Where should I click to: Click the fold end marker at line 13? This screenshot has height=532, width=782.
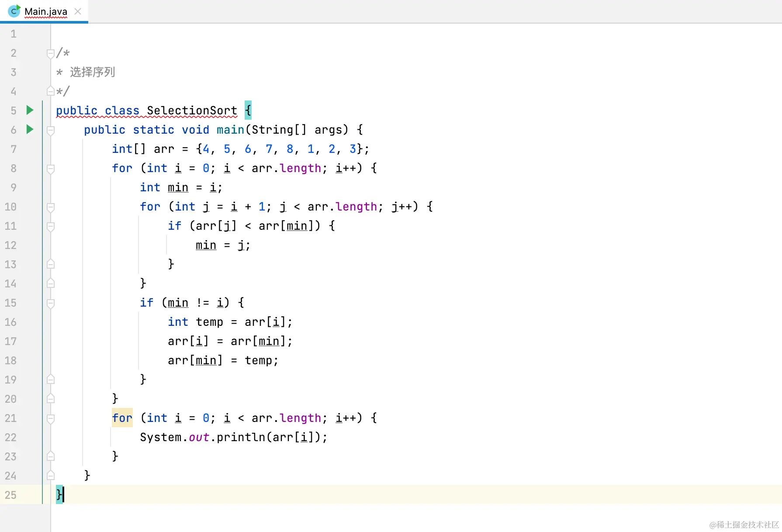click(x=51, y=264)
